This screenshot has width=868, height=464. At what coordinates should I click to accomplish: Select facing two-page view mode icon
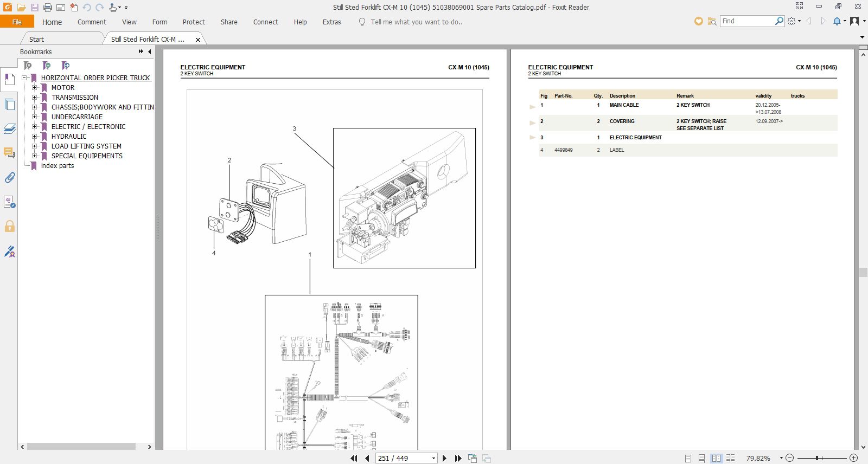click(x=716, y=459)
